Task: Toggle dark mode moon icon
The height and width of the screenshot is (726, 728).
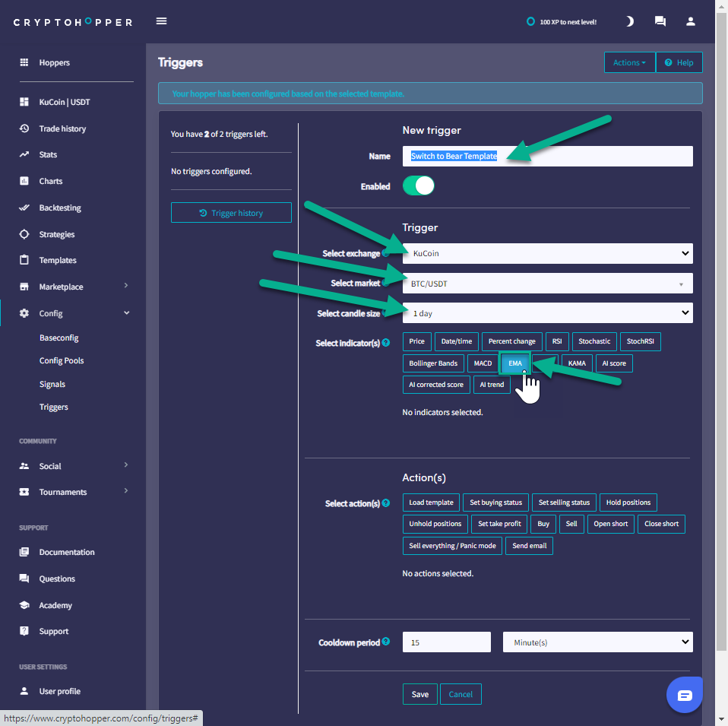Action: click(629, 21)
